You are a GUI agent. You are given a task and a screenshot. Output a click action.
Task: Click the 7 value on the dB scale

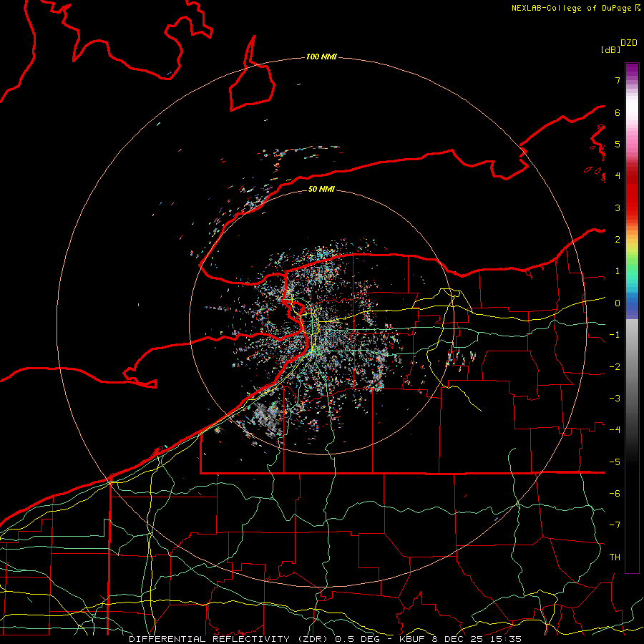tap(616, 81)
